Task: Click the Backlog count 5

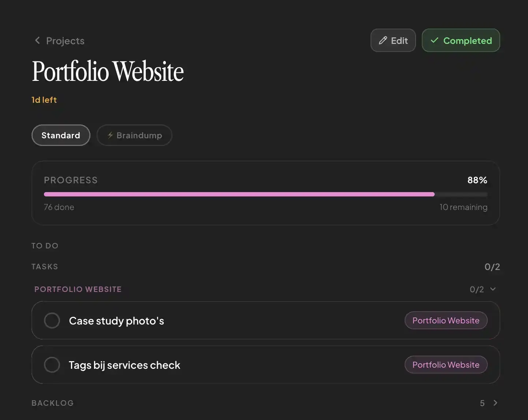Action: [482, 403]
